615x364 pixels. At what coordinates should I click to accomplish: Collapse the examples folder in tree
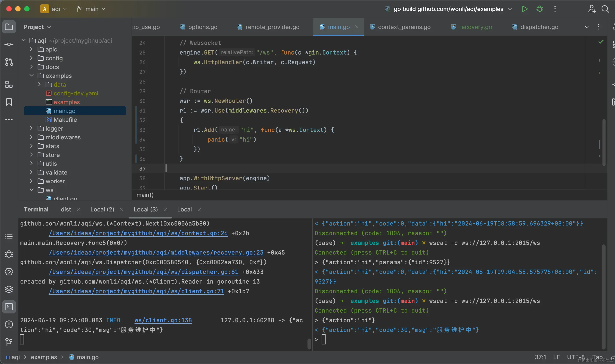point(31,76)
